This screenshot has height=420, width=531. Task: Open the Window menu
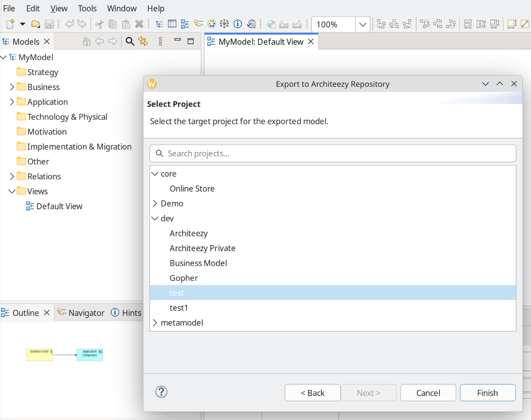(x=122, y=9)
